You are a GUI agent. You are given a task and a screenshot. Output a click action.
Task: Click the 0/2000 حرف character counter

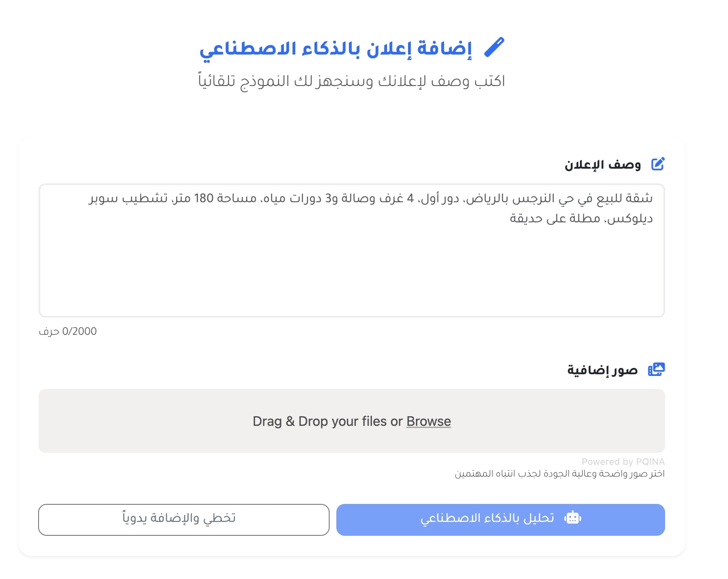pos(68,331)
